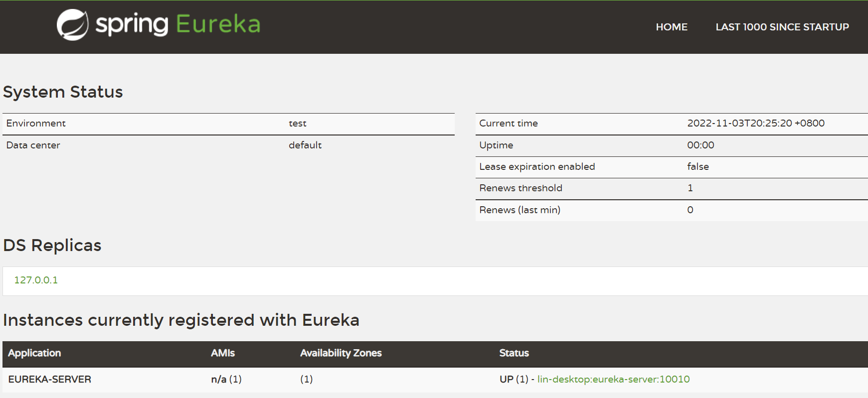This screenshot has height=398, width=868.
Task: Select the Availability Zones cell '(1)'
Action: click(306, 379)
